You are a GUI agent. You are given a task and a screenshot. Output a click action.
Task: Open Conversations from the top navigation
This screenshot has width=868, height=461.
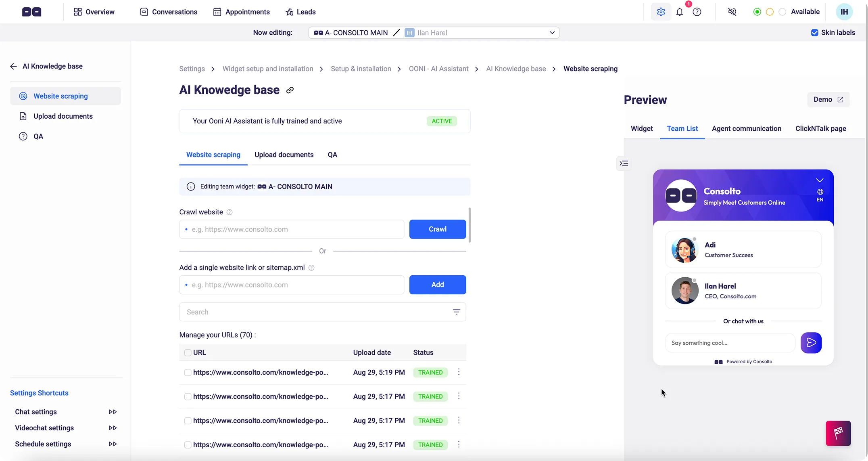pyautogui.click(x=169, y=12)
